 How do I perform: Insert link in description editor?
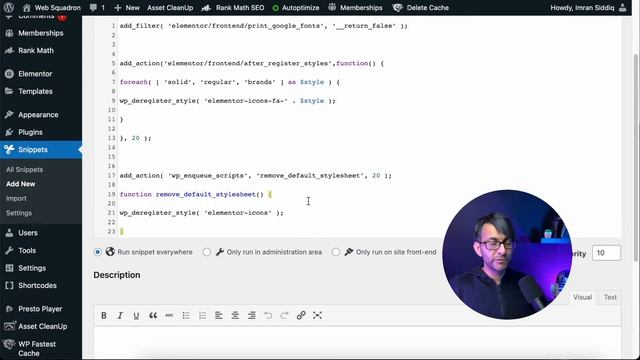tap(301, 315)
